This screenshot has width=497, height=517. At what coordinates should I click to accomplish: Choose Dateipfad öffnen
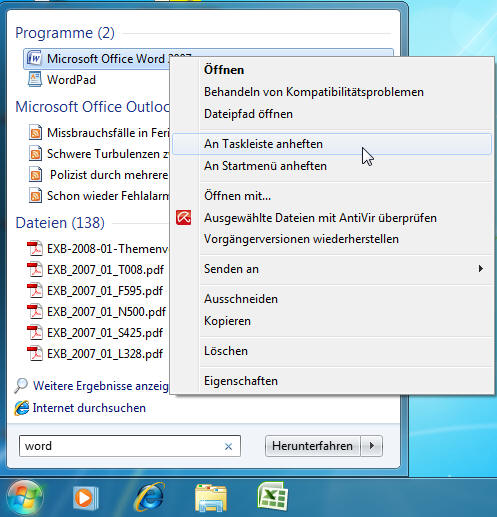248,114
